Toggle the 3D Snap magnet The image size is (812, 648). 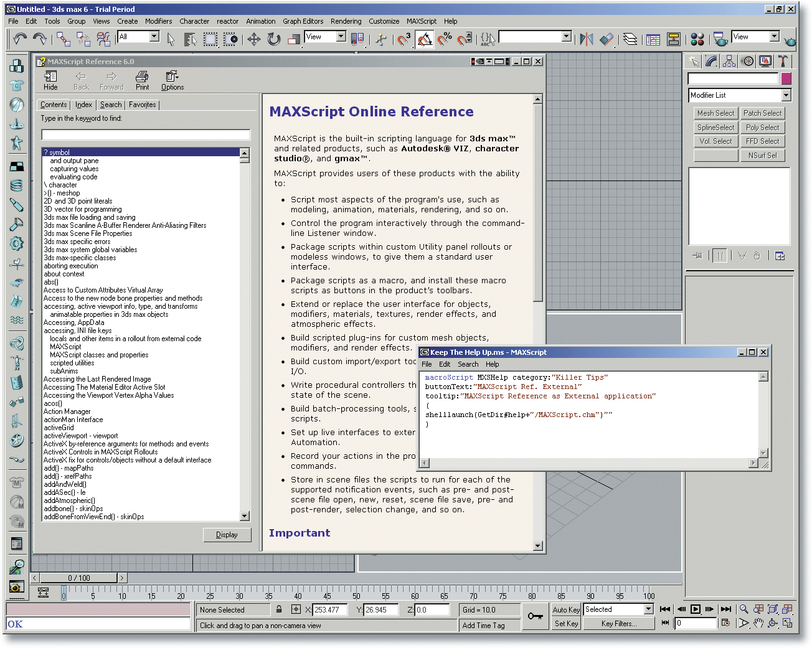(404, 39)
